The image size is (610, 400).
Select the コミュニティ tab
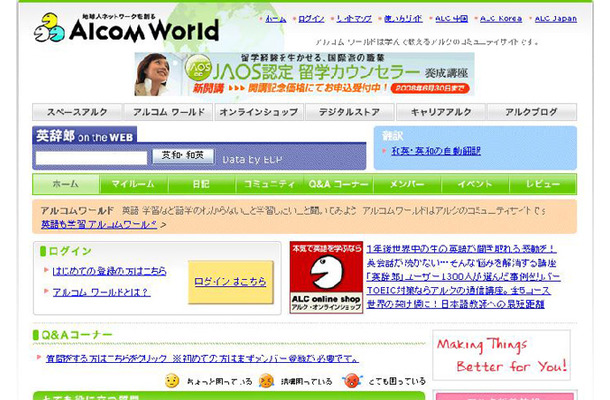coord(270,184)
